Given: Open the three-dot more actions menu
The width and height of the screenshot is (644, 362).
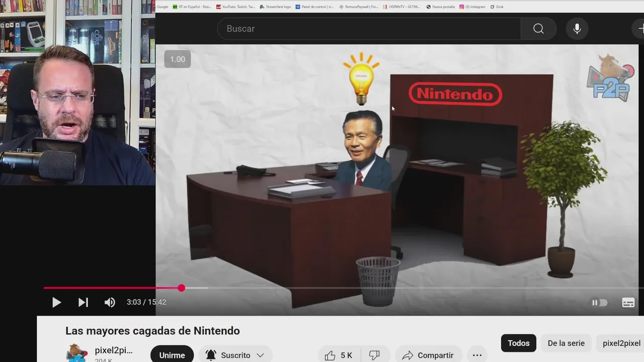Looking at the screenshot, I should point(477,355).
